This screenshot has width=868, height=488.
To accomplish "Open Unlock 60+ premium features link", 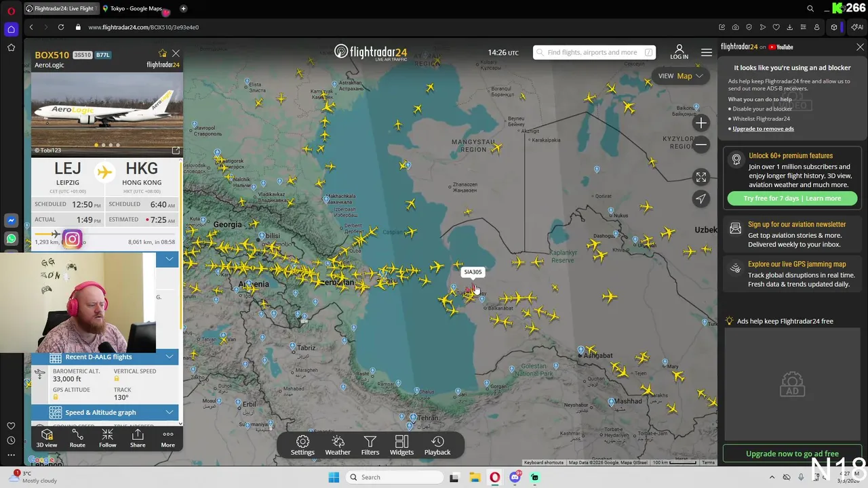I will click(x=790, y=156).
